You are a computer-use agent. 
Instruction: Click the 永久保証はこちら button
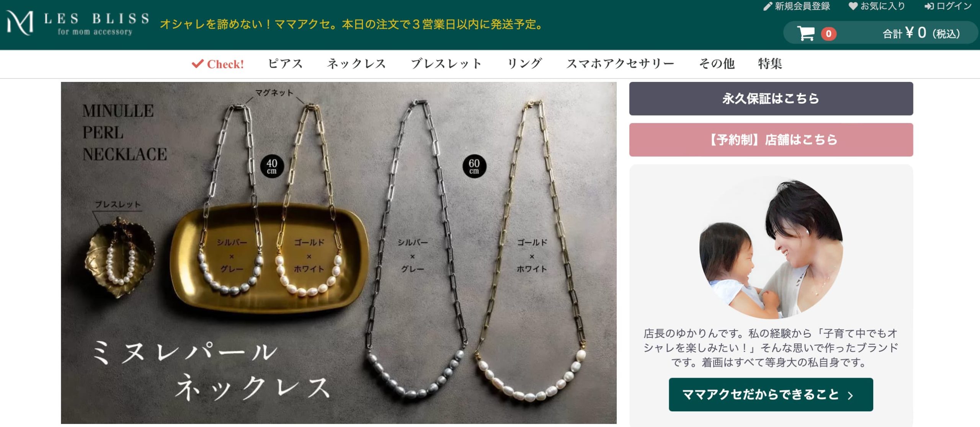771,99
